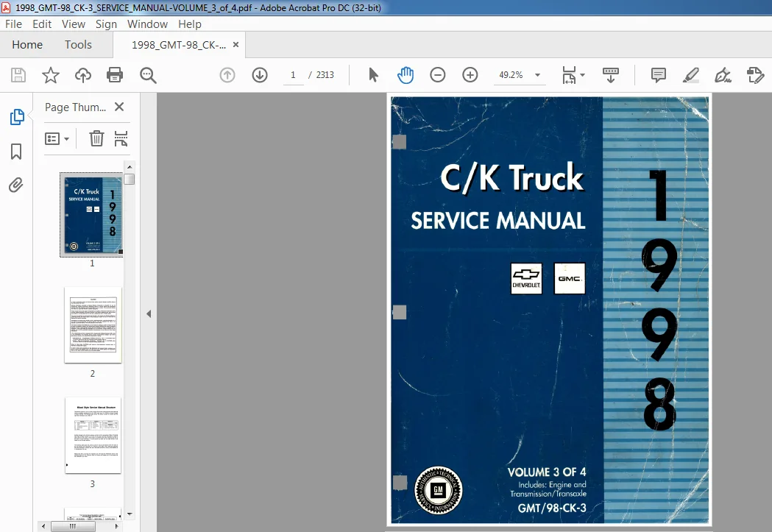Zoom in with plus button
772x532 pixels.
[470, 75]
